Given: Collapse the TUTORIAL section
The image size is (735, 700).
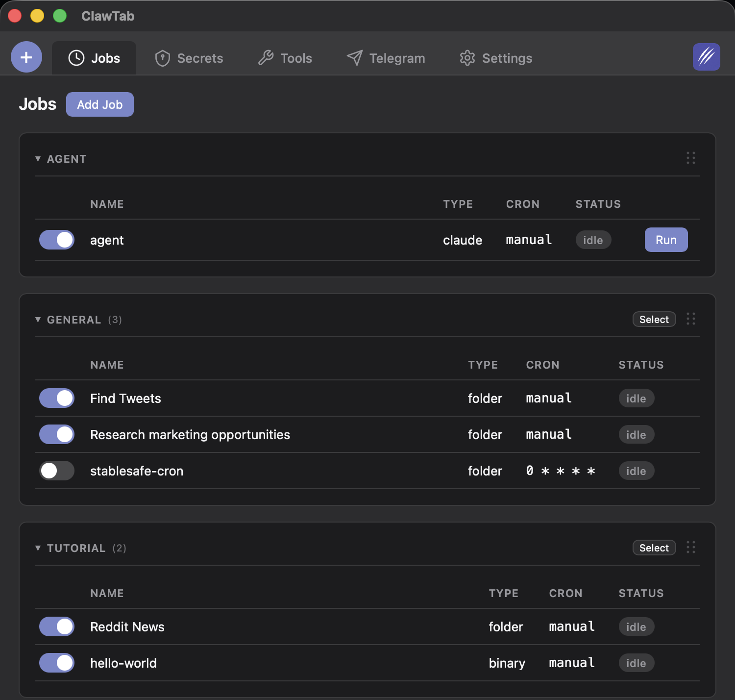Looking at the screenshot, I should [38, 548].
